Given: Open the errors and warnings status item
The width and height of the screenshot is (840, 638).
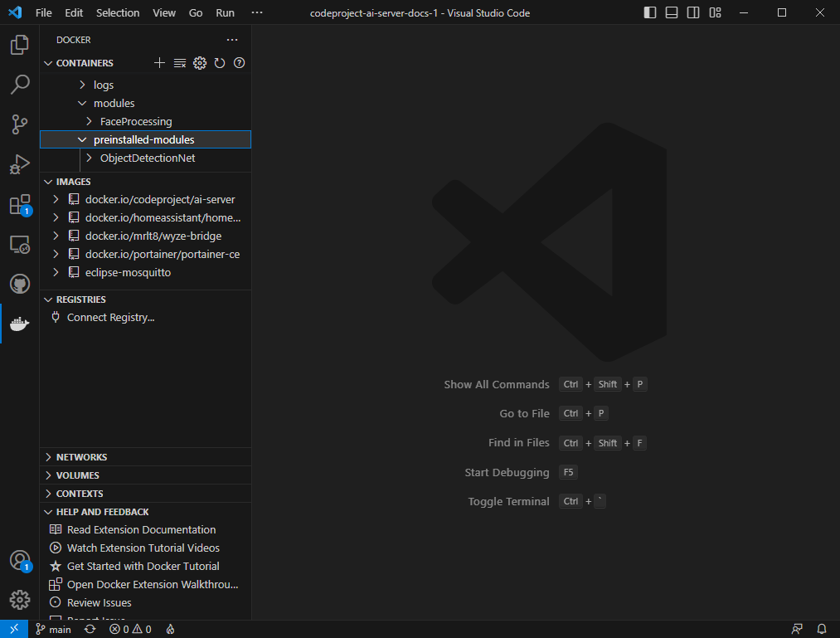Looking at the screenshot, I should (x=130, y=630).
